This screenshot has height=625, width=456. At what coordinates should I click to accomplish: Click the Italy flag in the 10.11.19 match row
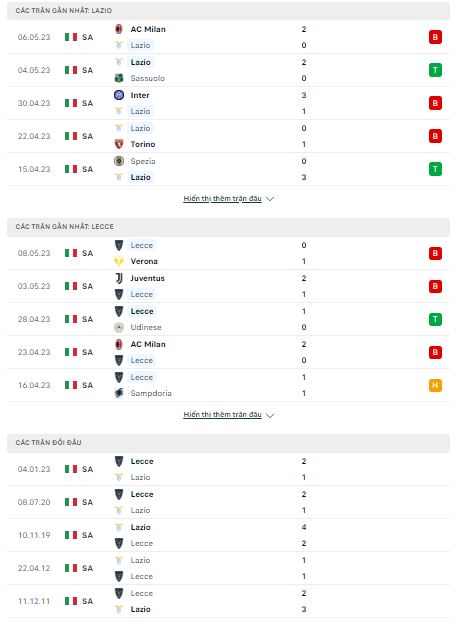pos(71,535)
